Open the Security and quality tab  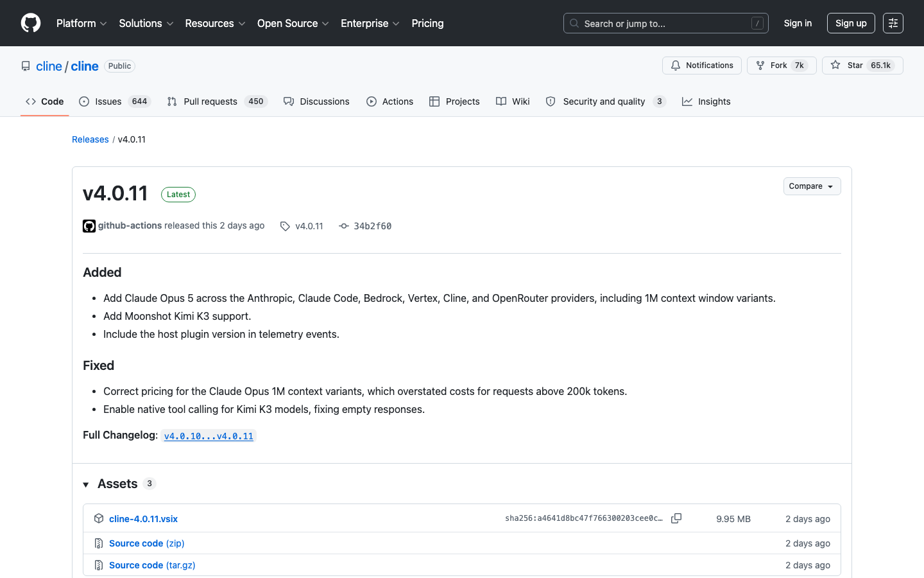pos(606,101)
